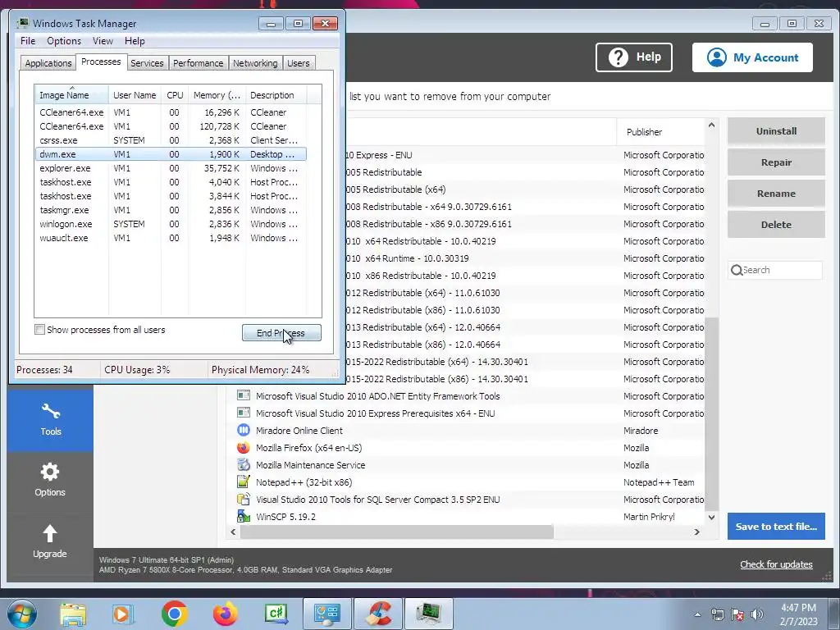This screenshot has height=630, width=840.
Task: Select the csrss.exe process
Action: click(x=171, y=140)
